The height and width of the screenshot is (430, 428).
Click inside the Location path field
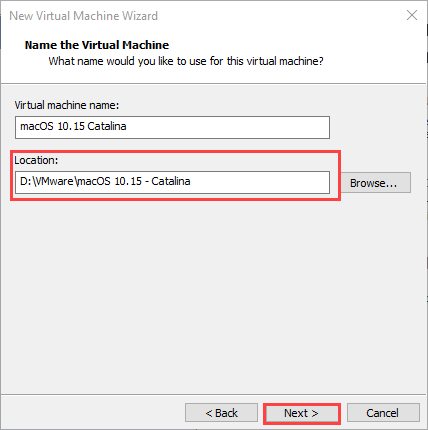172,182
